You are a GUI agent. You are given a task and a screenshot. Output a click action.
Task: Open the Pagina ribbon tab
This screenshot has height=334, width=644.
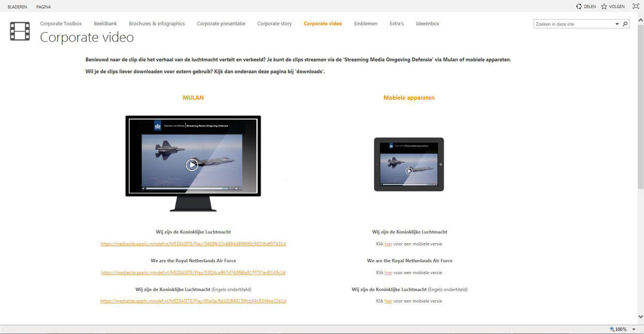click(43, 7)
